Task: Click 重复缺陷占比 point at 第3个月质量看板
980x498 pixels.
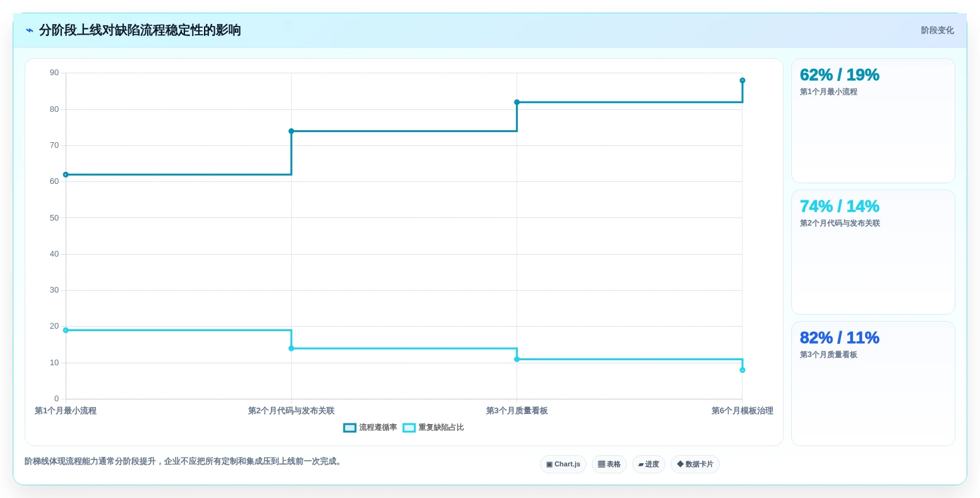Action: pyautogui.click(x=517, y=359)
